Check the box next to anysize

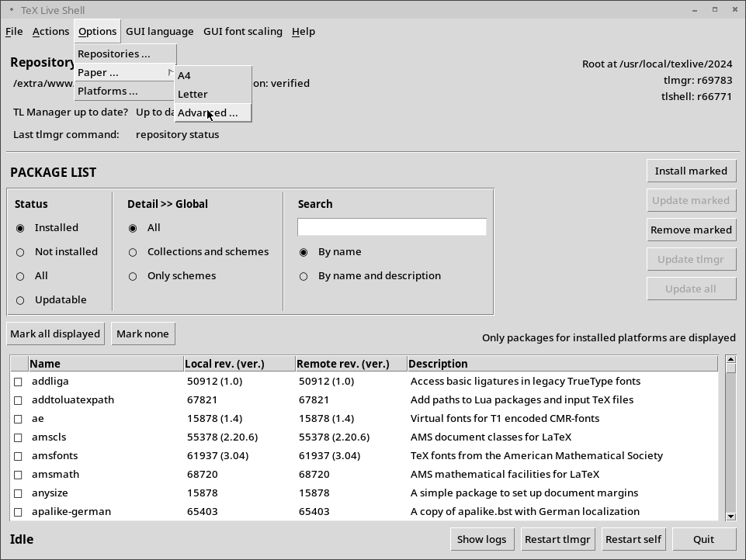click(x=18, y=493)
